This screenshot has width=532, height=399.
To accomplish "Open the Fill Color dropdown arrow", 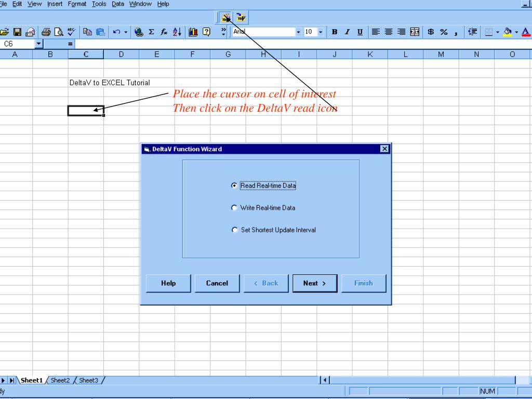I will [516, 32].
